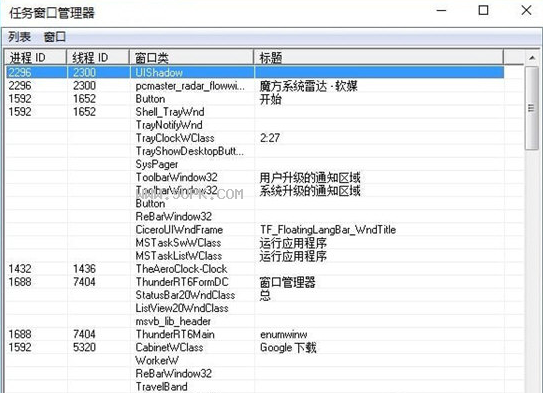Sort by the 线程 ID column header
Viewport: 543px width, 393px height.
[98, 57]
